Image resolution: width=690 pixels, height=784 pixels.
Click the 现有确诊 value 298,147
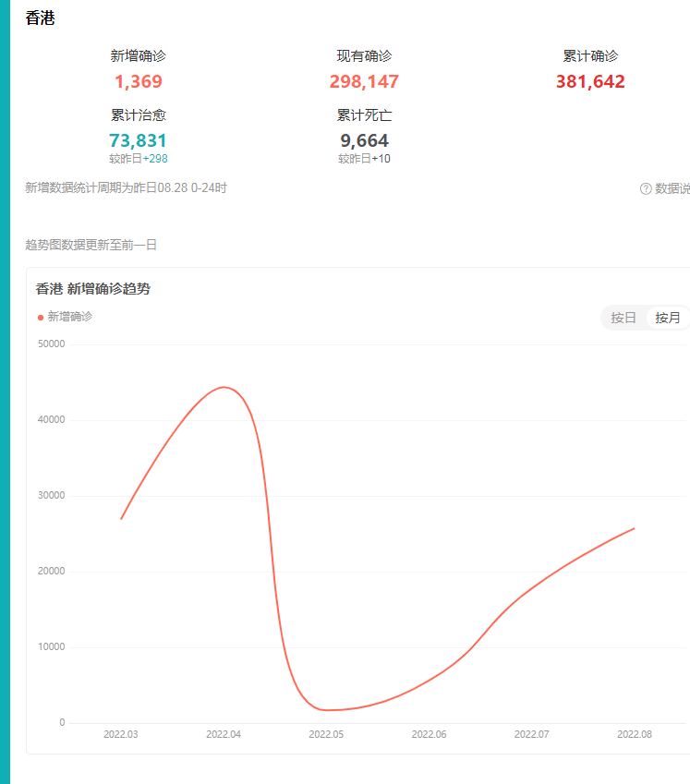tap(364, 81)
